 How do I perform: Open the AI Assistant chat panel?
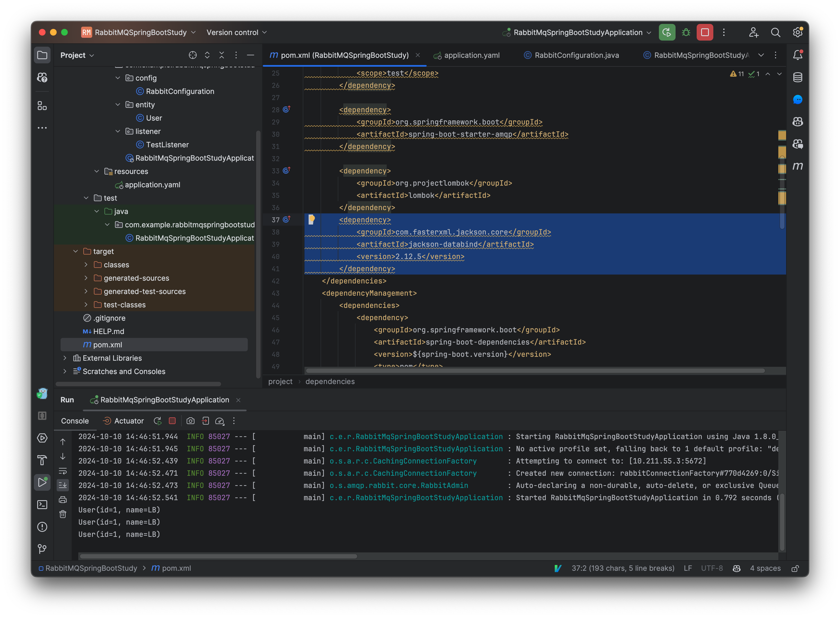point(797,99)
